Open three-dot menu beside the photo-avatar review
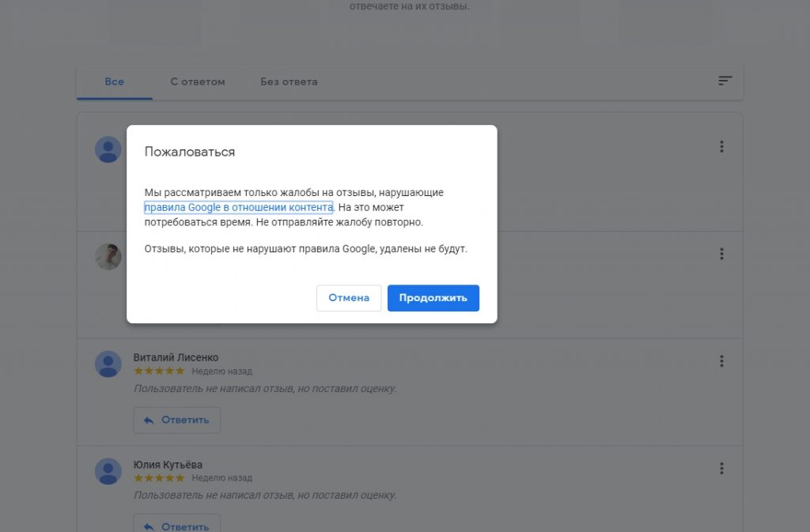This screenshot has height=532, width=810. pos(721,254)
